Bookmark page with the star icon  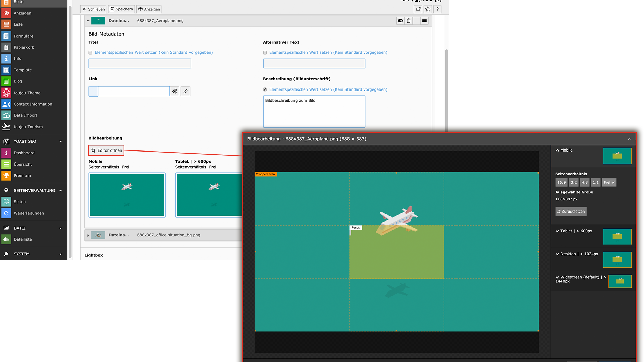(428, 9)
